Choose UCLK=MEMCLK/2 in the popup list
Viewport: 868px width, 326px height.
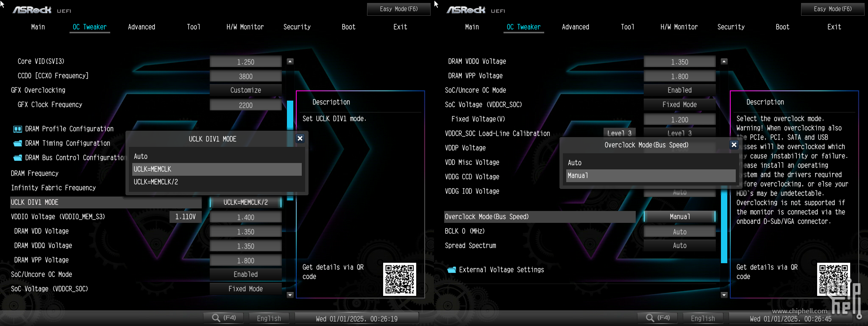click(x=217, y=182)
